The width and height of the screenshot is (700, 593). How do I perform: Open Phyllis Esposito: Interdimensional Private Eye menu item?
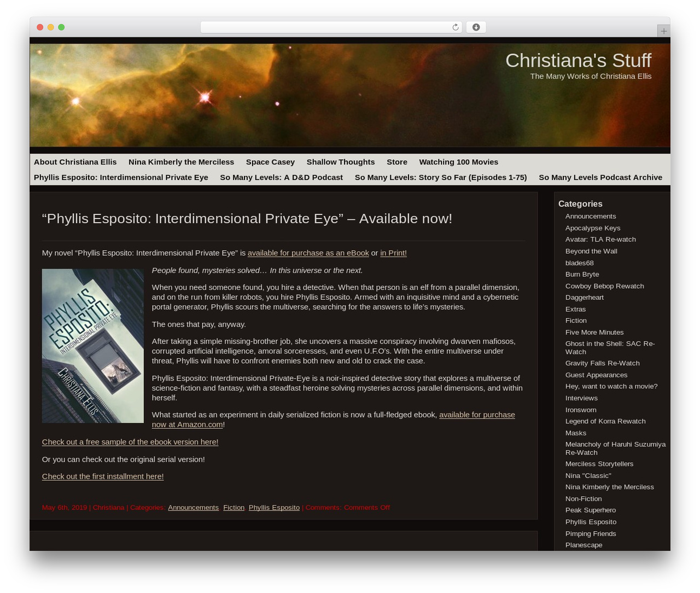[121, 177]
